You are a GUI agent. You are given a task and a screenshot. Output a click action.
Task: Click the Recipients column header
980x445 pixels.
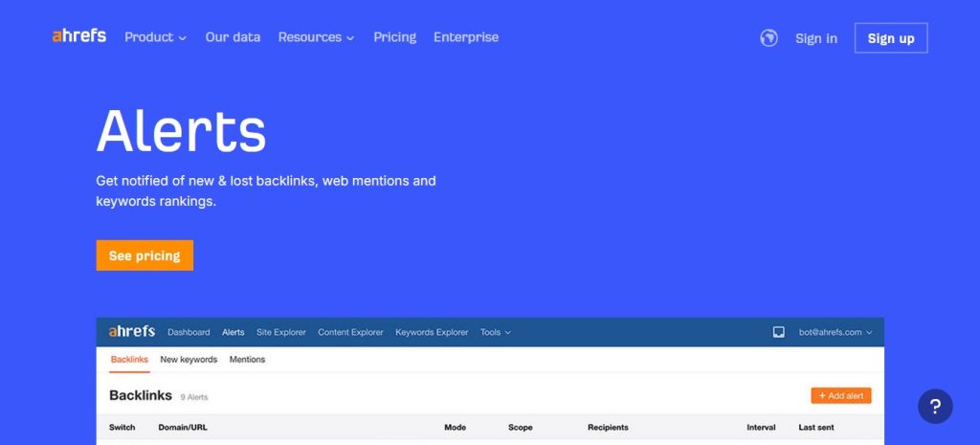tap(608, 428)
